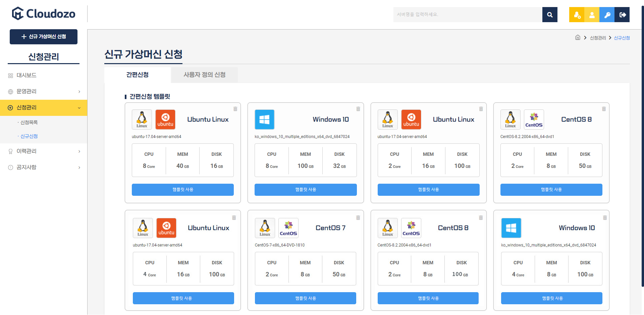Click the yellow user settings icon
Image resolution: width=644 pixels, height=315 pixels.
pyautogui.click(x=577, y=15)
